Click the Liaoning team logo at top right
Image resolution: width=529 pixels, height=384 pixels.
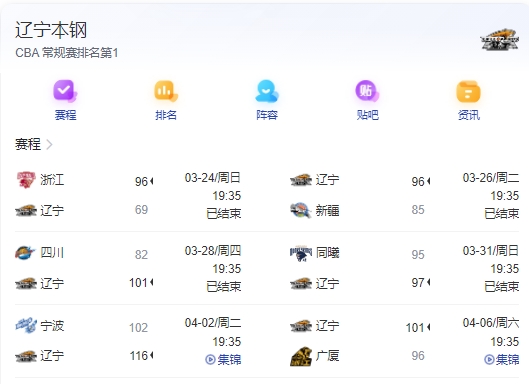[x=500, y=40]
